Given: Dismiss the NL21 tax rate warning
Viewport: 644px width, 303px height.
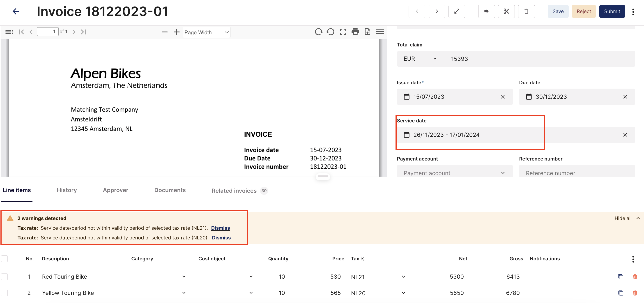Looking at the screenshot, I should pos(220,228).
